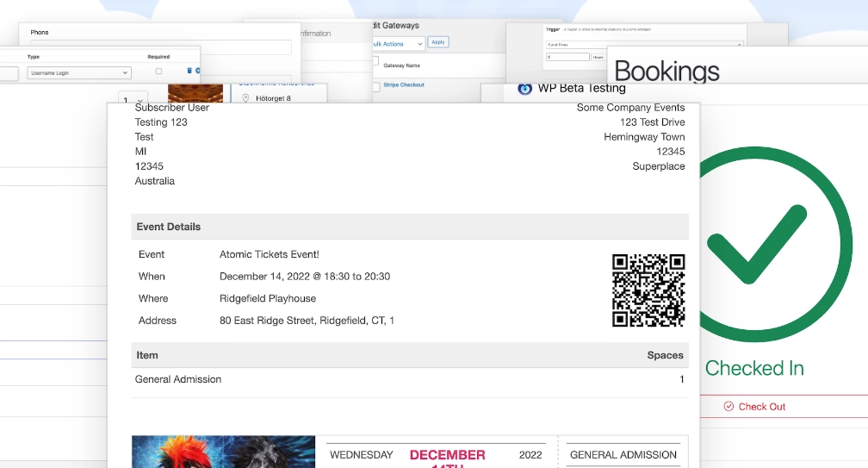Click the trash delete icon in the field row
The image size is (868, 468).
tap(189, 71)
